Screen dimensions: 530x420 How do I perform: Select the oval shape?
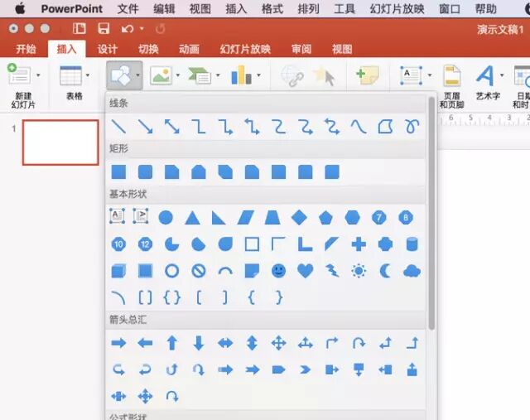(166, 217)
